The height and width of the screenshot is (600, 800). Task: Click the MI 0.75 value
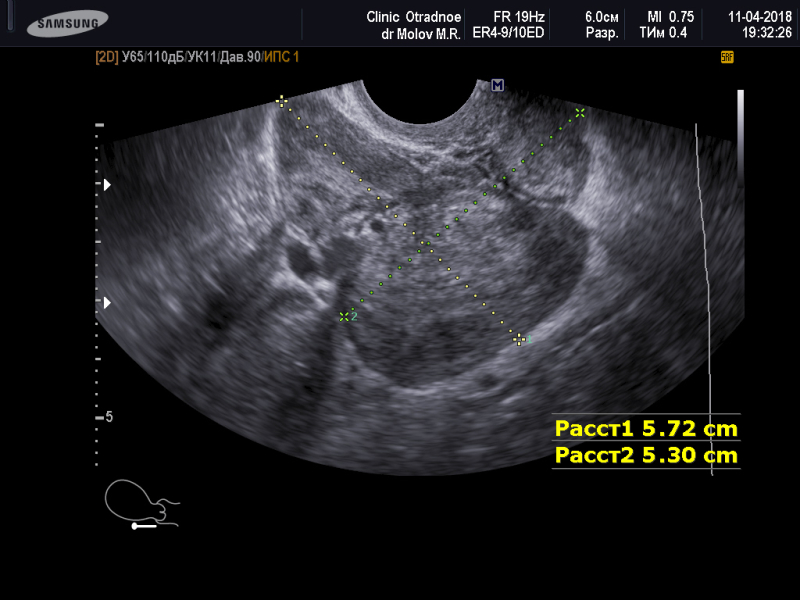[671, 17]
